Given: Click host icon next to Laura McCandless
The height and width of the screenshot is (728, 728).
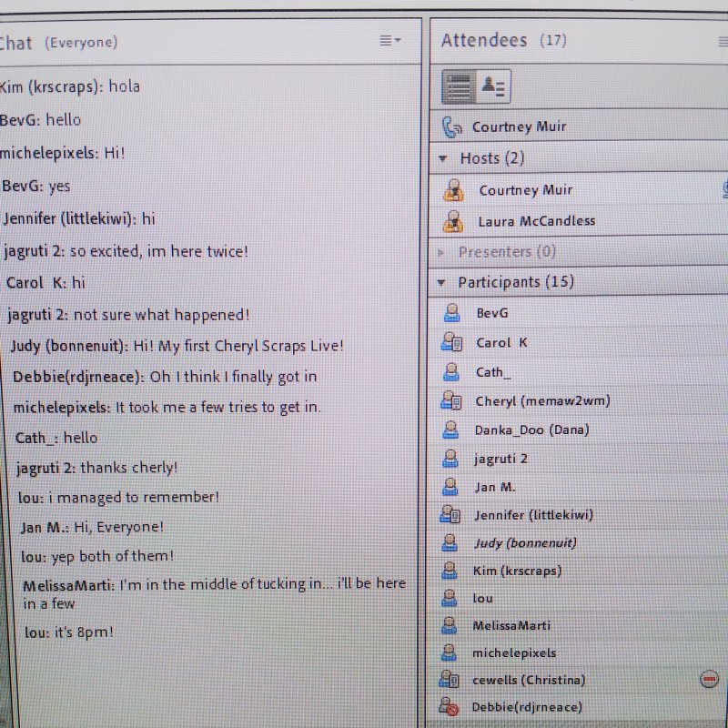Looking at the screenshot, I should pos(453,221).
